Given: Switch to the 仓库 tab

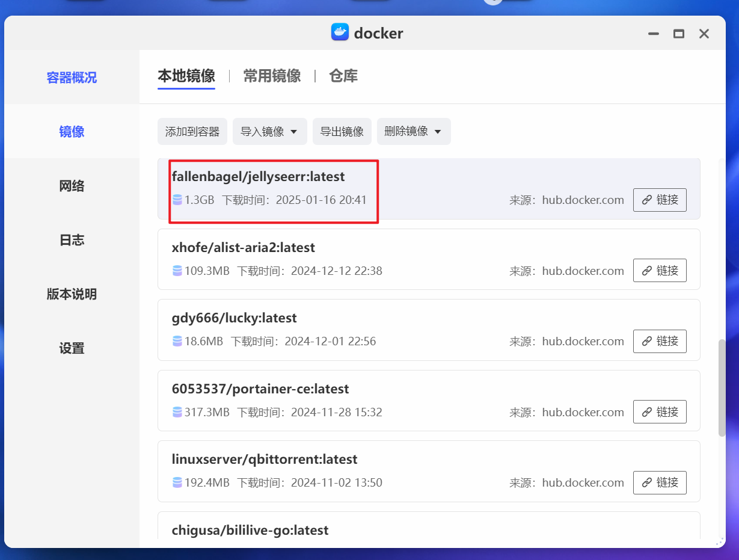Looking at the screenshot, I should pos(343,76).
